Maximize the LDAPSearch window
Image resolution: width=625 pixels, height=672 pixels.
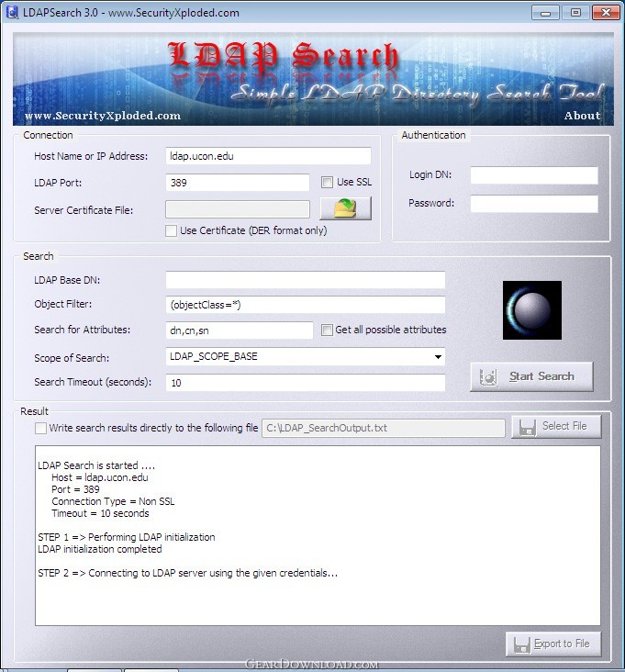(x=575, y=13)
